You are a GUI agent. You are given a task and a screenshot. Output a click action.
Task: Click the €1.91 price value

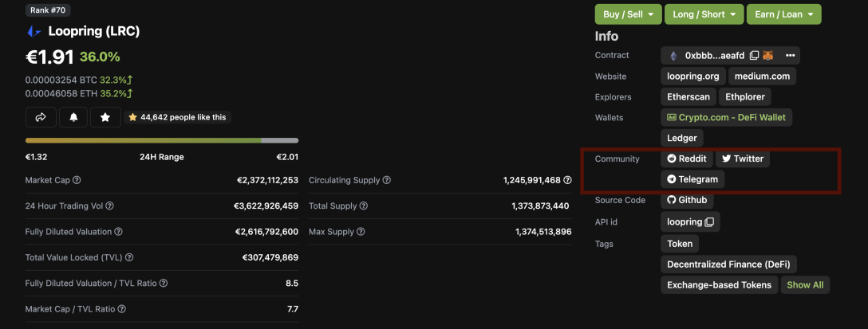pos(49,57)
